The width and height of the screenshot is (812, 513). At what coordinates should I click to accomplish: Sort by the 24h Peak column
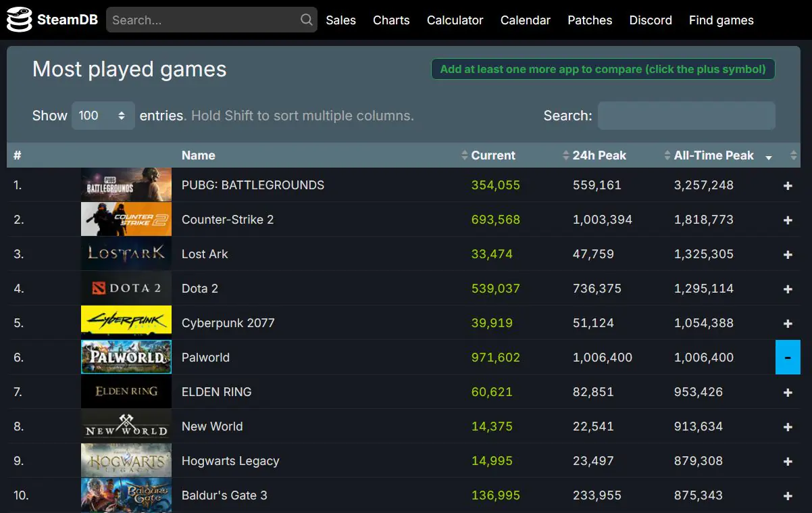point(599,155)
